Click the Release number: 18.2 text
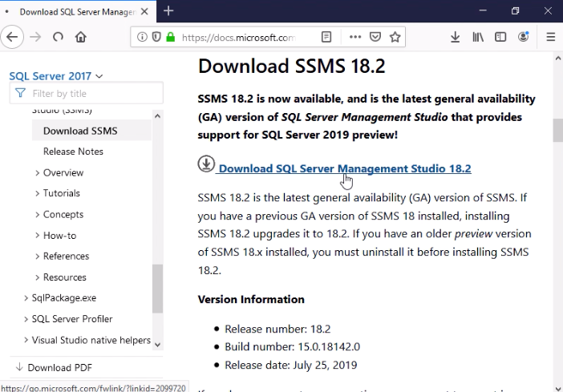The image size is (563, 392). (277, 329)
